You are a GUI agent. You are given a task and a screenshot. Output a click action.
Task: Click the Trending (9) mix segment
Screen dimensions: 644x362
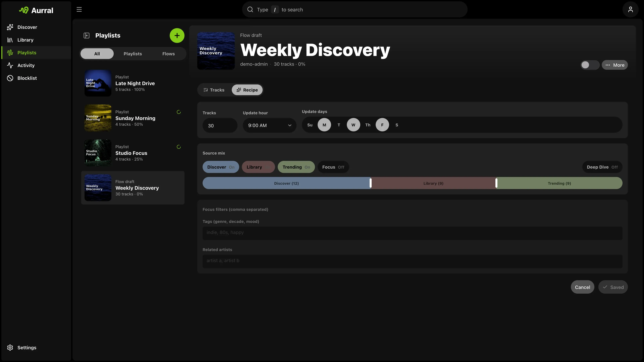[x=559, y=183]
